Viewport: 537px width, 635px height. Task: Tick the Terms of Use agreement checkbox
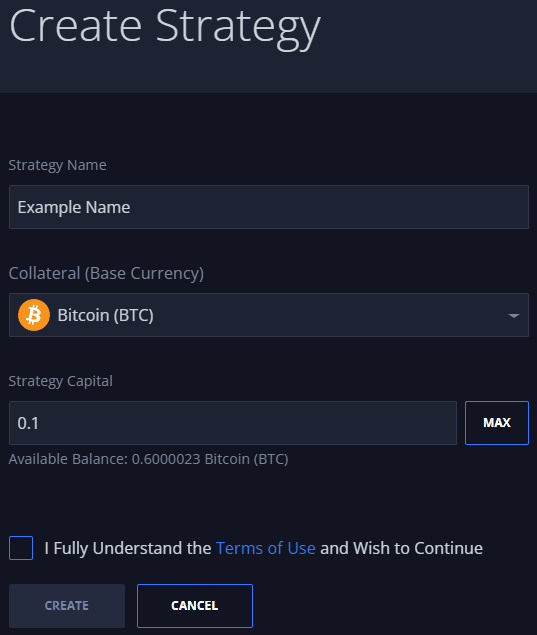[x=21, y=548]
